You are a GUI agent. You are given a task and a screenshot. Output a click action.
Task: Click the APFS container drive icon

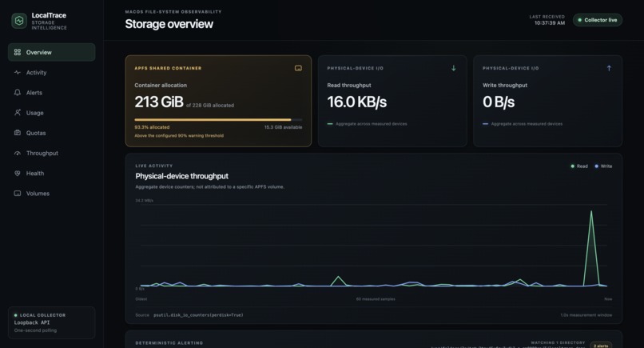[x=298, y=68]
